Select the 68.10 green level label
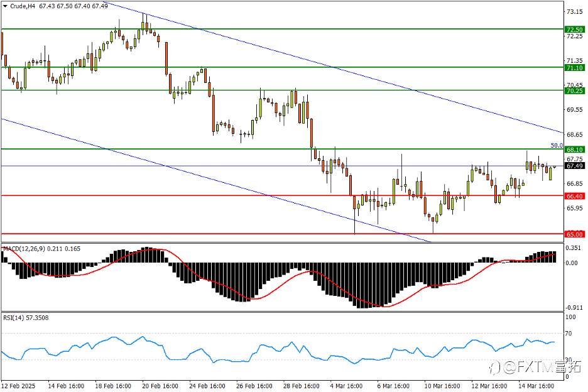Screen dimensions: 588x392 [575, 150]
